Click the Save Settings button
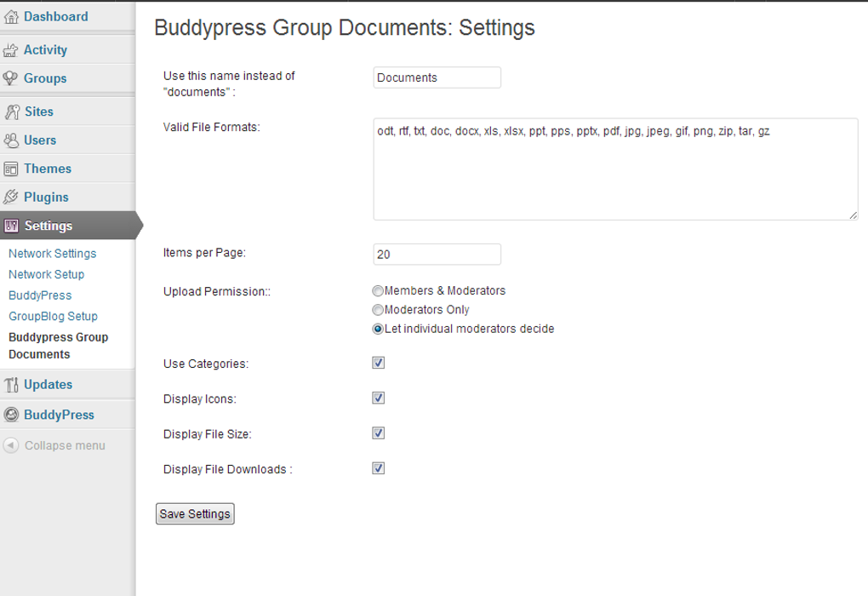This screenshot has height=596, width=868. [x=194, y=513]
